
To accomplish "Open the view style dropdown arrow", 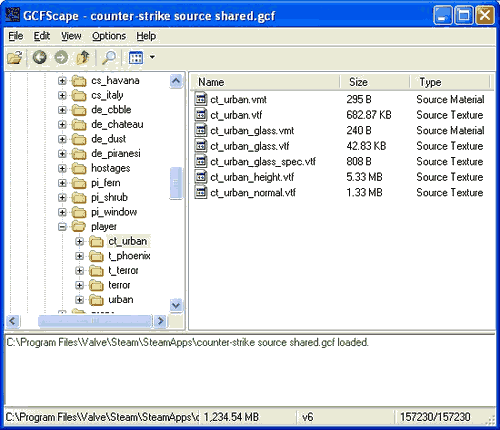I will 152,57.
